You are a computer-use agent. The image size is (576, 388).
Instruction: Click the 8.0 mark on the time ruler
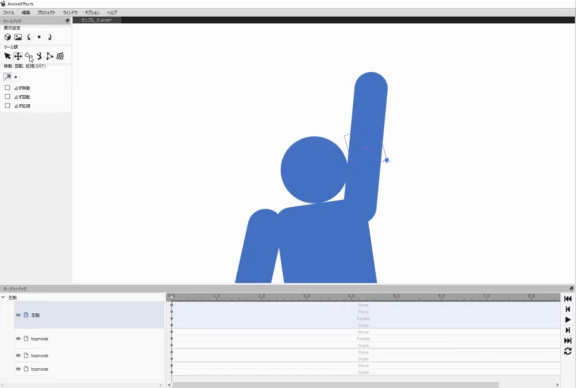(x=531, y=296)
